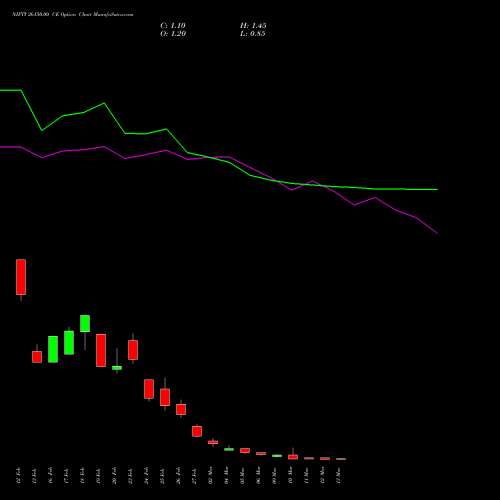The width and height of the screenshot is (500, 500).
Task: Click the chart title text at top left
Action: [73, 15]
